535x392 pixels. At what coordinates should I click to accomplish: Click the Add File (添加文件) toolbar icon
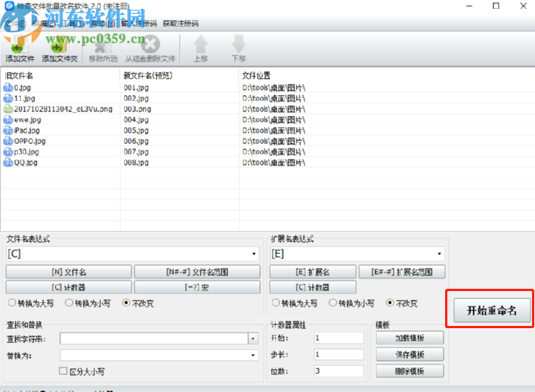click(x=19, y=45)
